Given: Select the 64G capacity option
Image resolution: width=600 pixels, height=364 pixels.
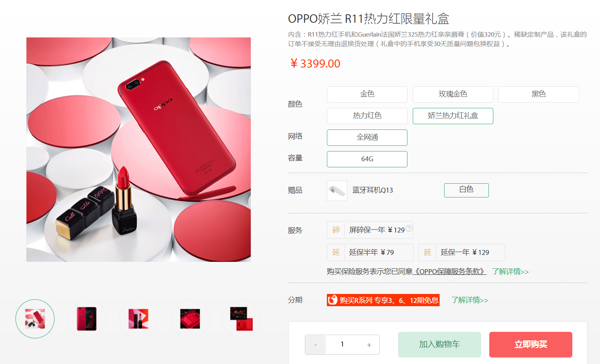Looking at the screenshot, I should 367,159.
